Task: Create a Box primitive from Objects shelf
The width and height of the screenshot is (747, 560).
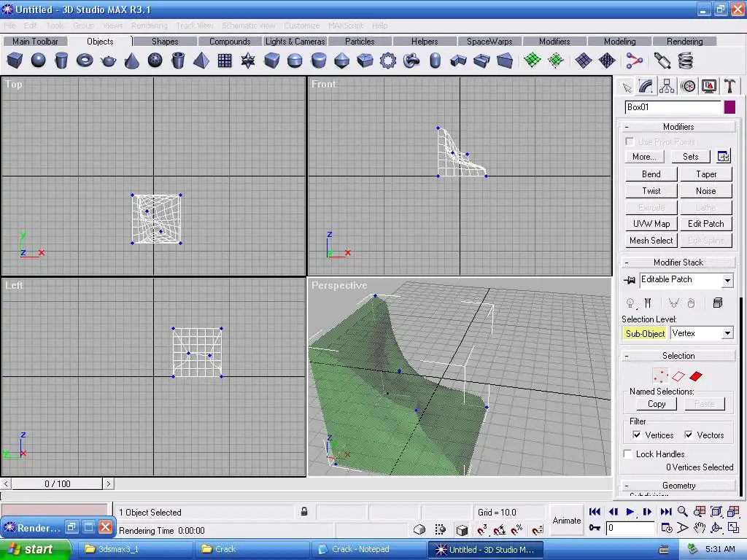Action: (x=15, y=61)
